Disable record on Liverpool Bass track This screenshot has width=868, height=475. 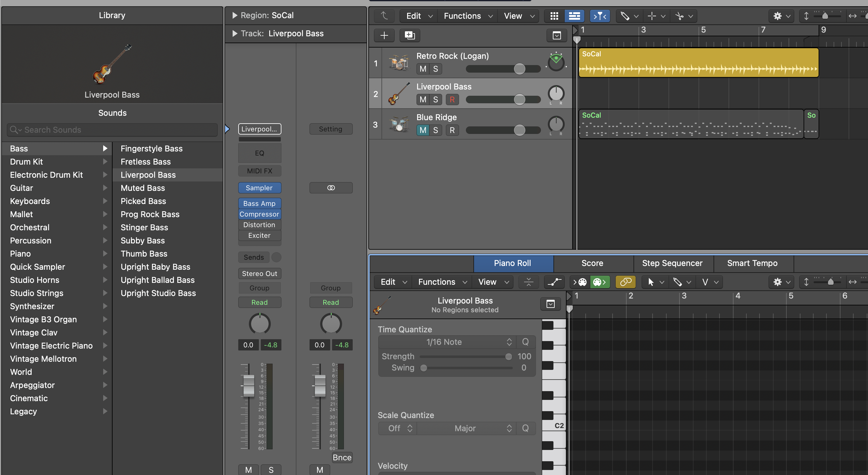pyautogui.click(x=452, y=100)
